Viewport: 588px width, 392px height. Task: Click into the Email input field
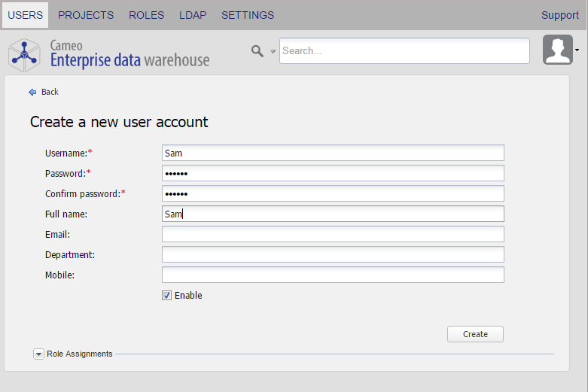pyautogui.click(x=333, y=235)
